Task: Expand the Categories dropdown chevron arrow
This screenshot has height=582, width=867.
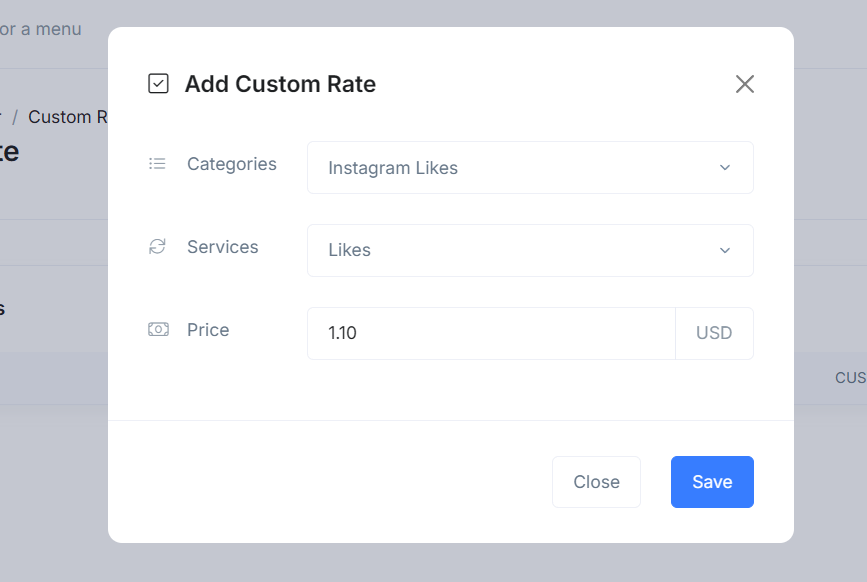Action: coord(725,167)
